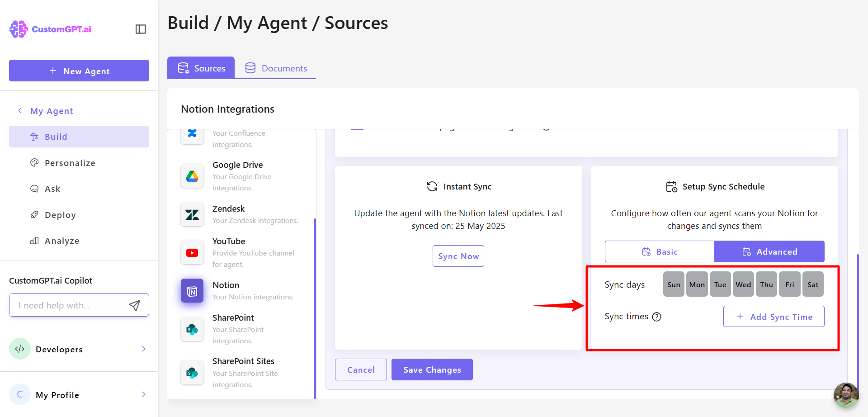This screenshot has width=868, height=417.
Task: Open the support chat avatar
Action: pyautogui.click(x=846, y=395)
